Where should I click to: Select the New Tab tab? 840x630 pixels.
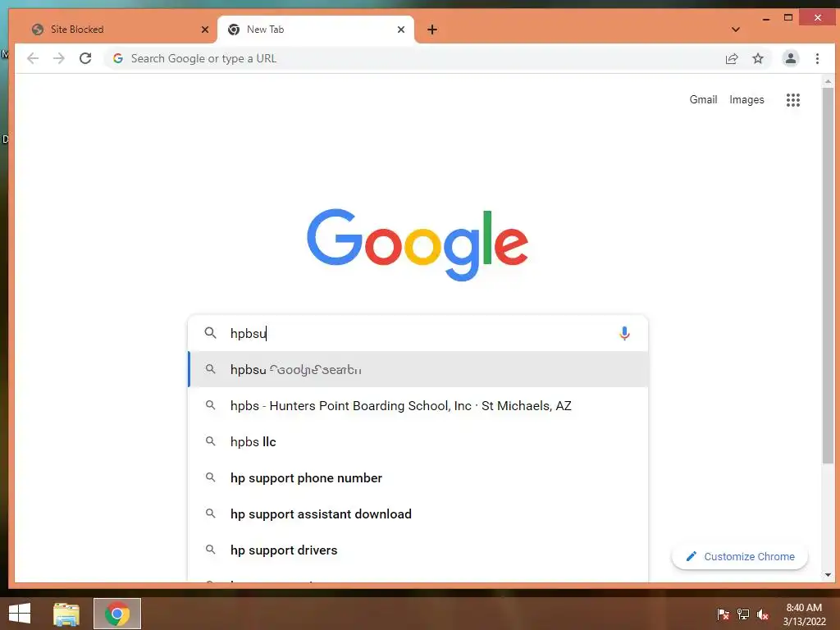click(316, 30)
